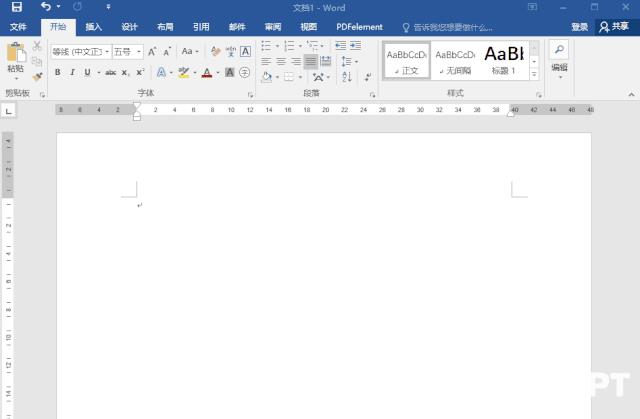Click the Text Effects glowing A icon
Viewport: 640px width, 419px height.
162,73
